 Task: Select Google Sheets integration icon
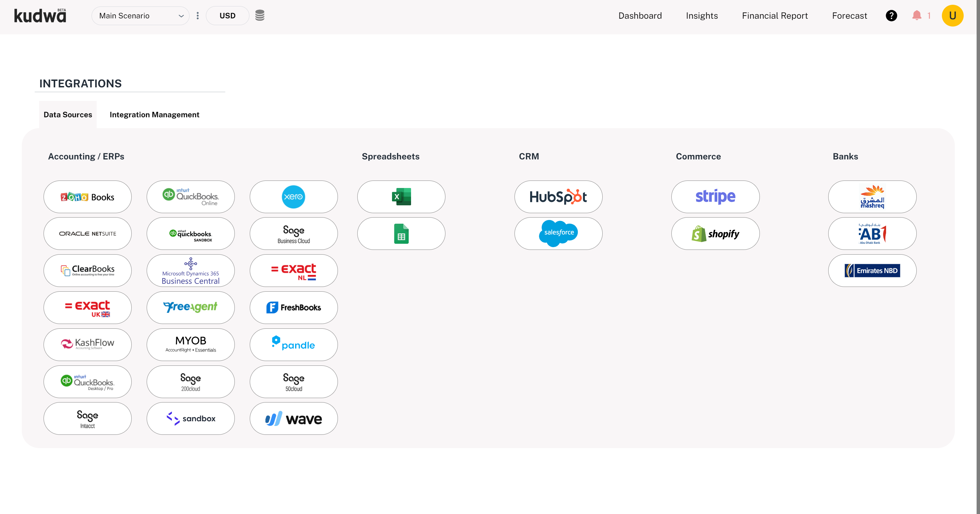(x=401, y=234)
